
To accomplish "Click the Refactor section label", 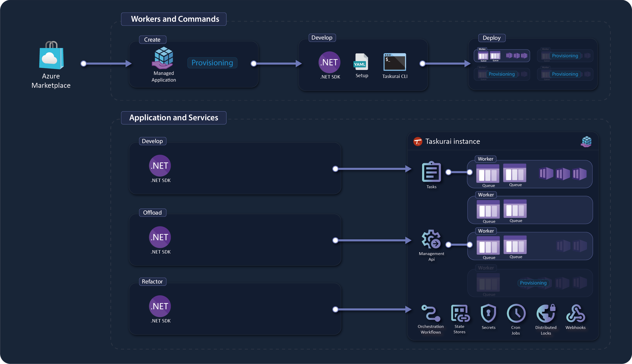I will [152, 281].
